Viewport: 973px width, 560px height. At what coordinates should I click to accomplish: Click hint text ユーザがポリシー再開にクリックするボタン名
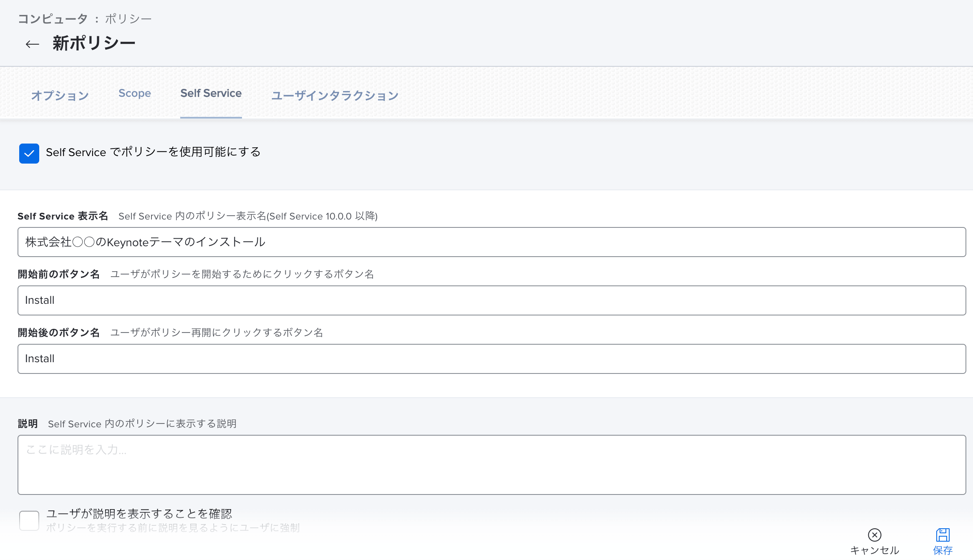[x=217, y=333]
